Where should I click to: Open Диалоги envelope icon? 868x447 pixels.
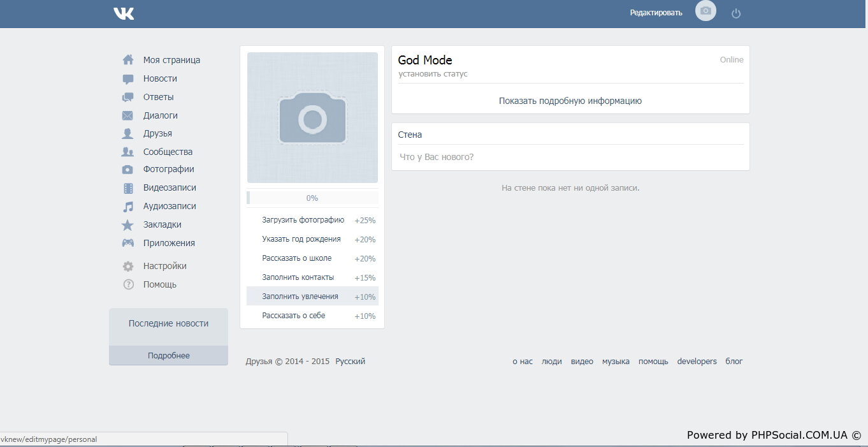click(128, 116)
